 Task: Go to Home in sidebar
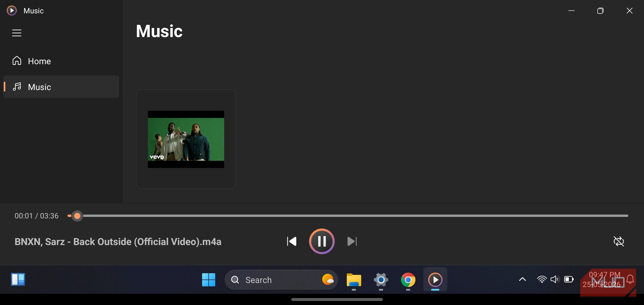pos(61,61)
